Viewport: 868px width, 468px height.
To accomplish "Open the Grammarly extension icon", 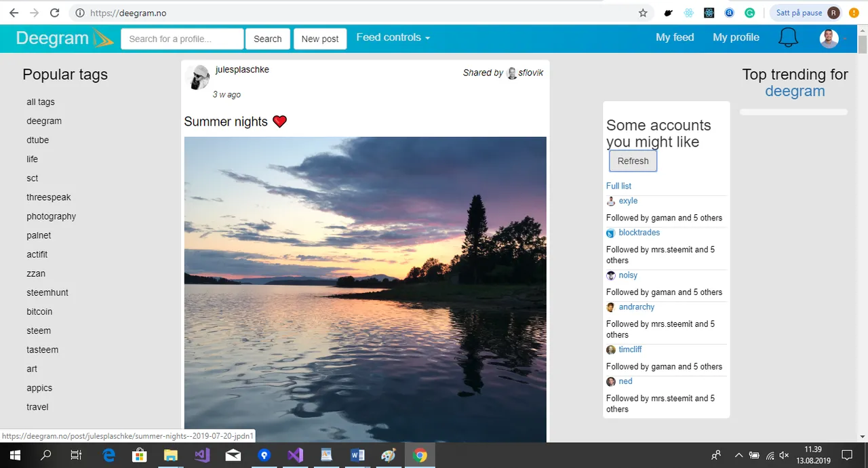I will coord(750,13).
